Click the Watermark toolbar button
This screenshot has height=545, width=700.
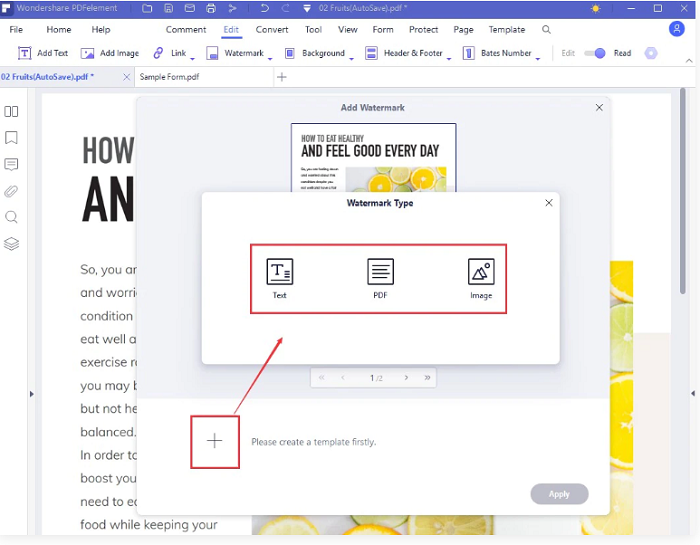point(235,53)
